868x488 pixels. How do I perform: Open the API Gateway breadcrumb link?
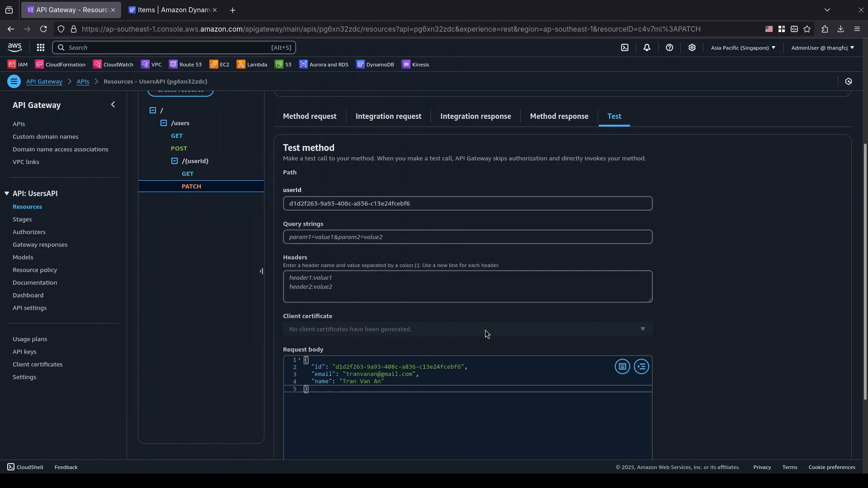[44, 81]
